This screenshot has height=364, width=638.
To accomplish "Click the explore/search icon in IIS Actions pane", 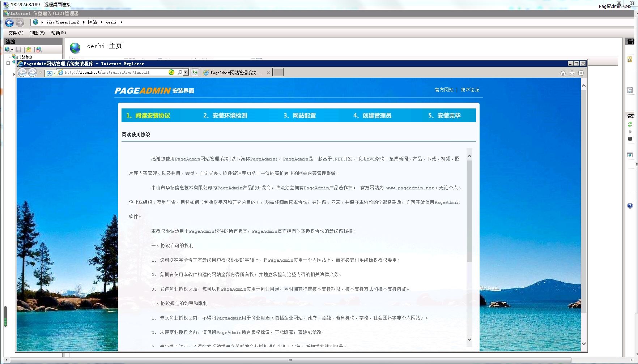I will point(630,59).
